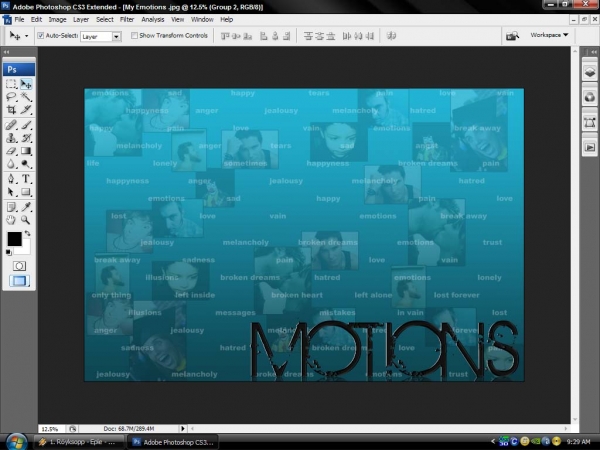Open the File menu
Screen dimensions: 600x450
click(x=19, y=20)
